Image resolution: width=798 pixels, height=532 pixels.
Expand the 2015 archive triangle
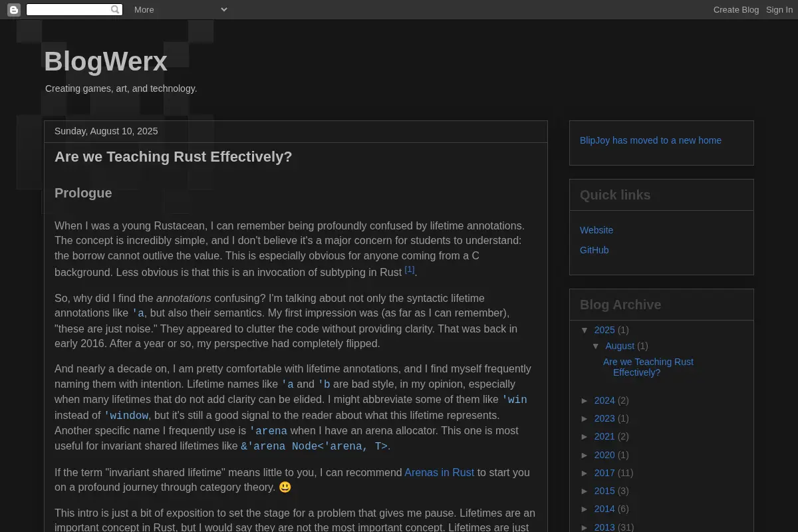[x=585, y=491]
